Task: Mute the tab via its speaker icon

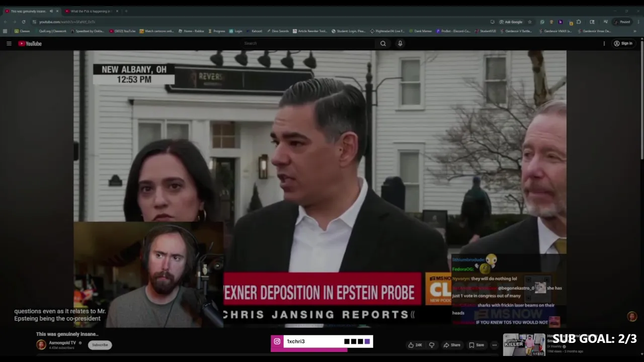Action: pos(51,11)
